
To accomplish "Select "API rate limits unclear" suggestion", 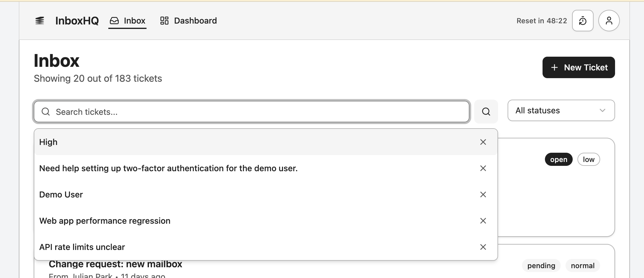I will click(82, 247).
